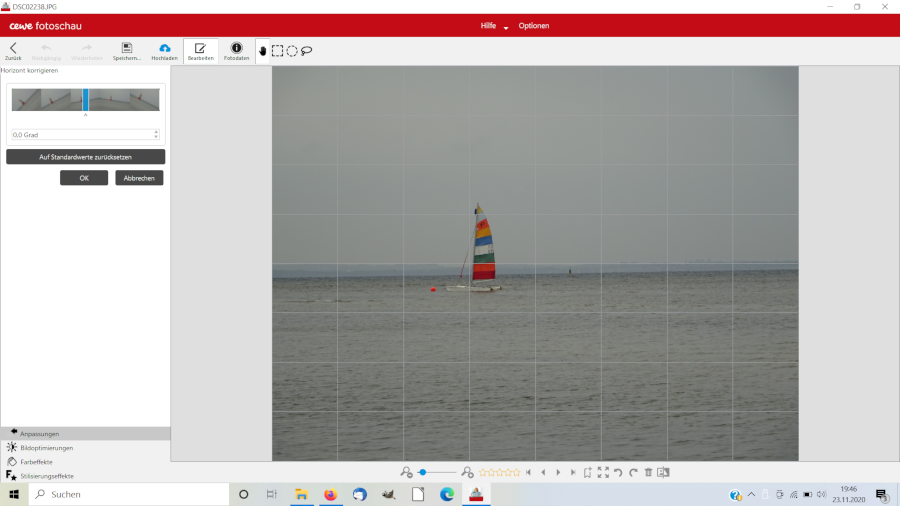Click the Hochladen cloud upload icon

(x=165, y=50)
